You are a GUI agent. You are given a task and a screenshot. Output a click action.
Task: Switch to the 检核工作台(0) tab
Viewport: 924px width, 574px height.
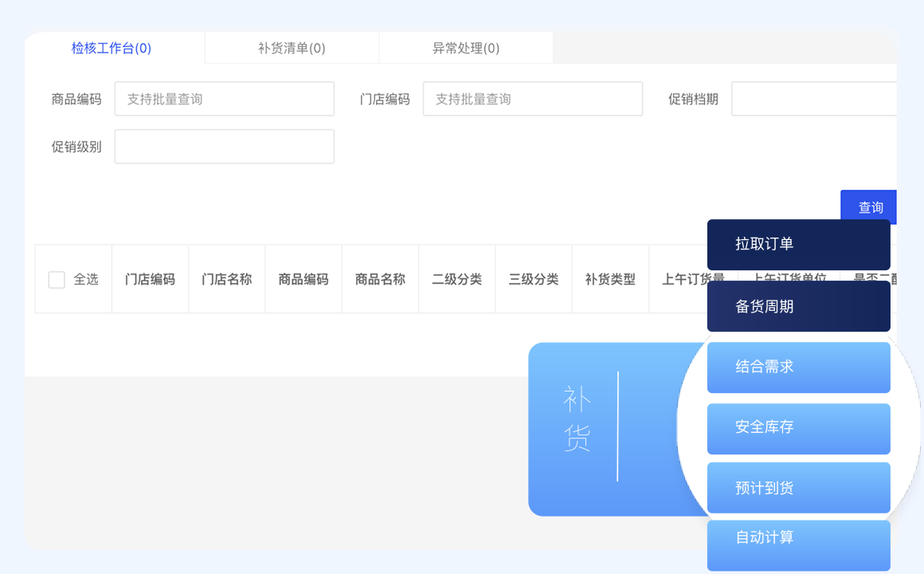pyautogui.click(x=112, y=48)
